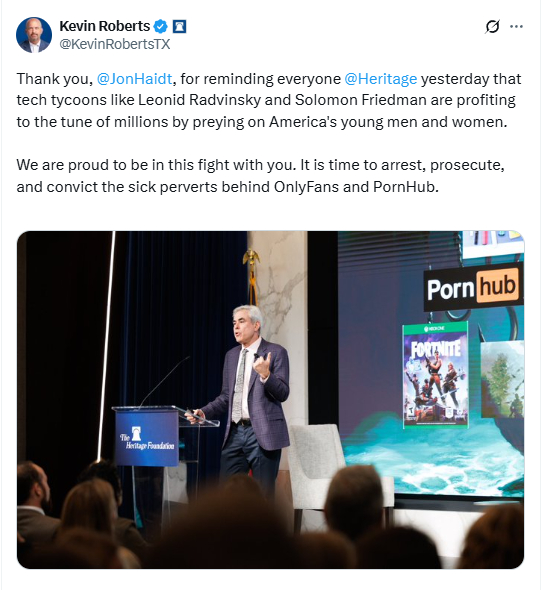Click the Fortnite game cover in photo
Image resolution: width=541 pixels, height=590 pixels.
click(x=436, y=375)
